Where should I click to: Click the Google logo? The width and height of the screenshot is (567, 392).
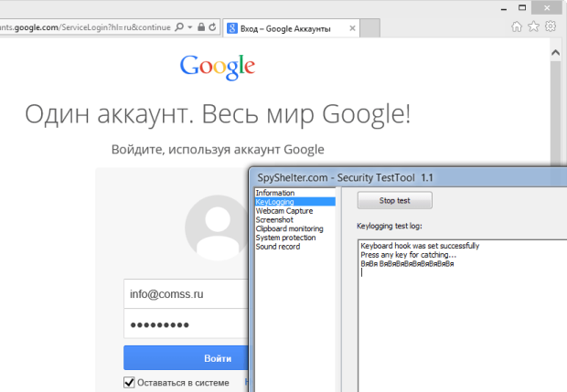click(x=218, y=68)
